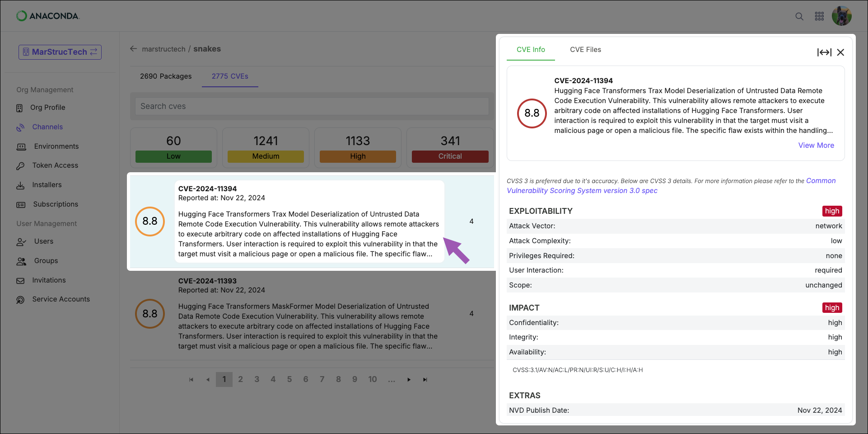Select the CVE-2024-11394 list row

tap(312, 222)
